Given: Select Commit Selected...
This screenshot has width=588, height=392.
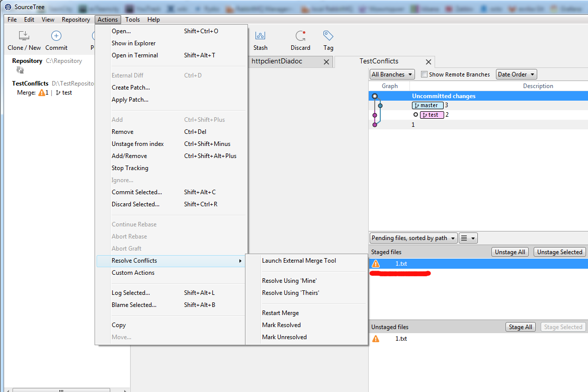Looking at the screenshot, I should click(x=172, y=192).
